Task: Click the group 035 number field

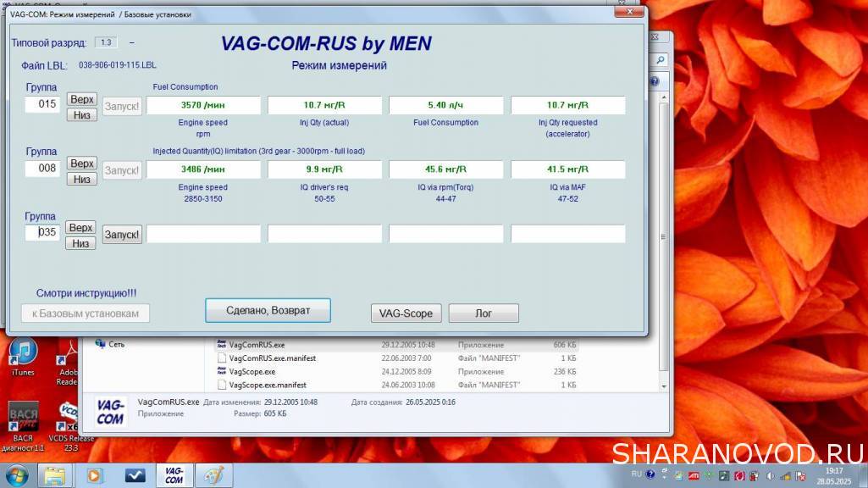Action: coord(42,232)
